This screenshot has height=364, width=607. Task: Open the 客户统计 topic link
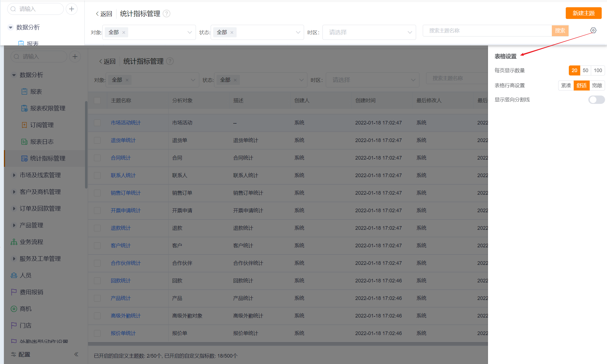[x=121, y=246]
